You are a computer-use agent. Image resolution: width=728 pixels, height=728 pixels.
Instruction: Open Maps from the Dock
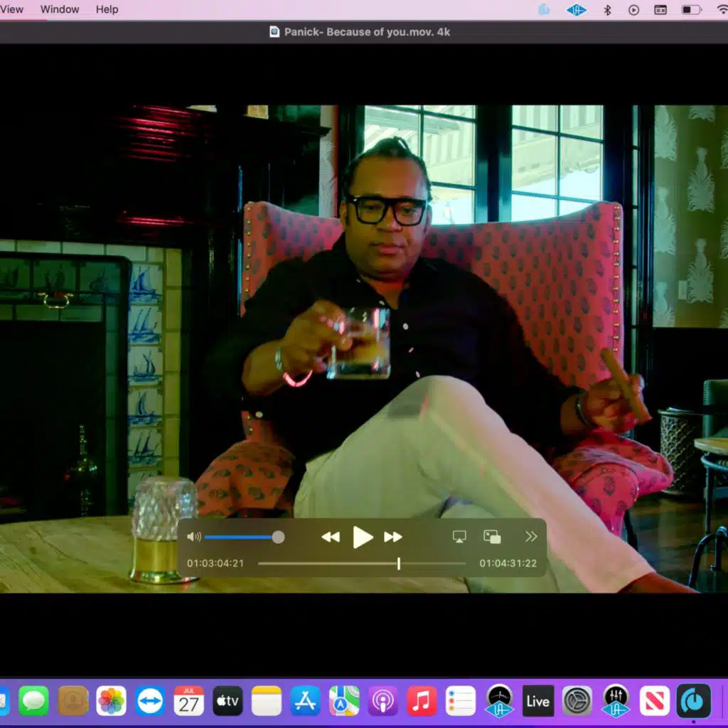pyautogui.click(x=344, y=700)
